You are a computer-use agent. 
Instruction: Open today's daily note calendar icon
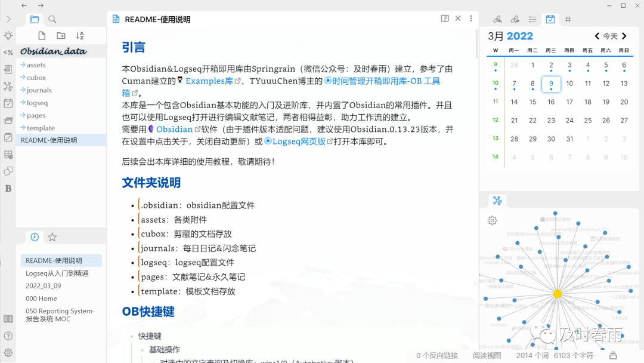coord(8,103)
